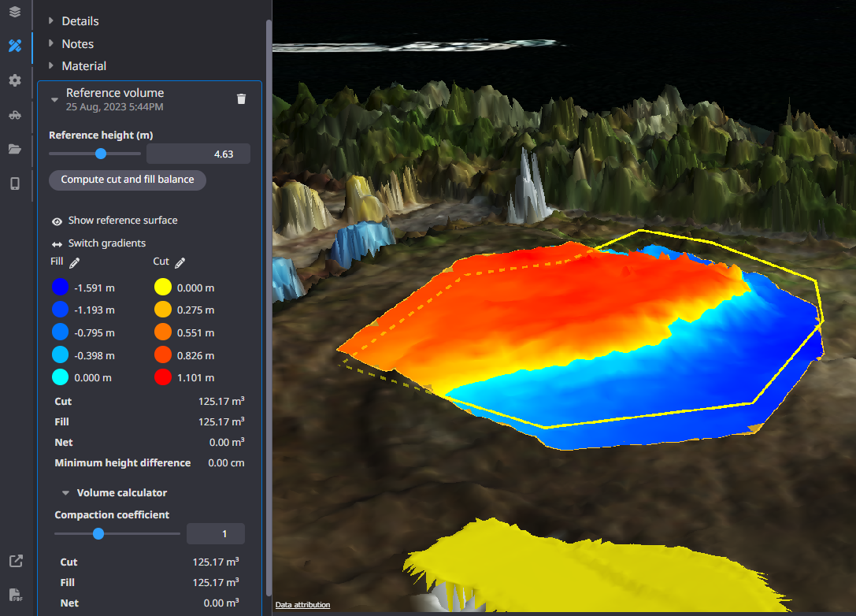Screen dimensions: 856x616
Task: Click the Minimum height difference 0.00 cm value
Action: (x=226, y=463)
